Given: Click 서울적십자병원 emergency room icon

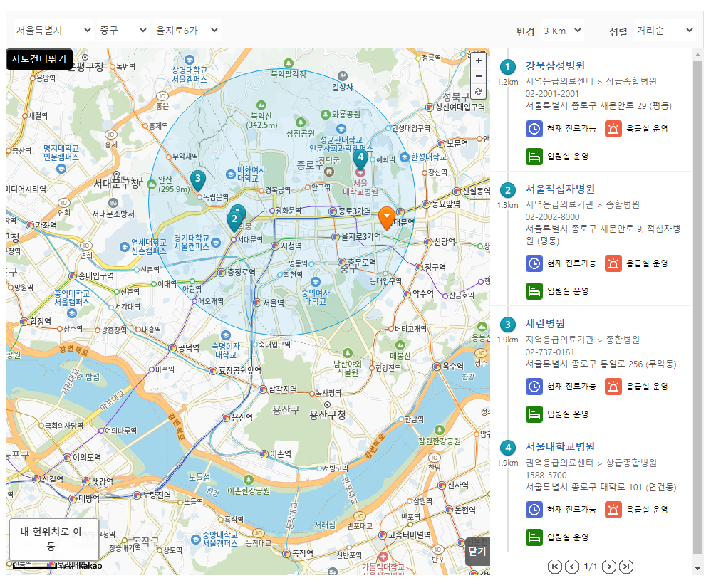Looking at the screenshot, I should (x=613, y=263).
